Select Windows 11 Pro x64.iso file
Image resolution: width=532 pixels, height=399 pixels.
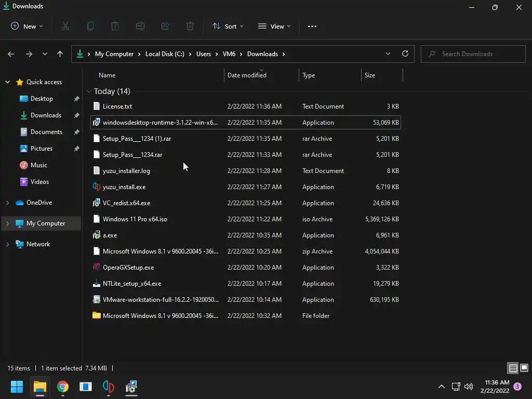coord(246,219)
